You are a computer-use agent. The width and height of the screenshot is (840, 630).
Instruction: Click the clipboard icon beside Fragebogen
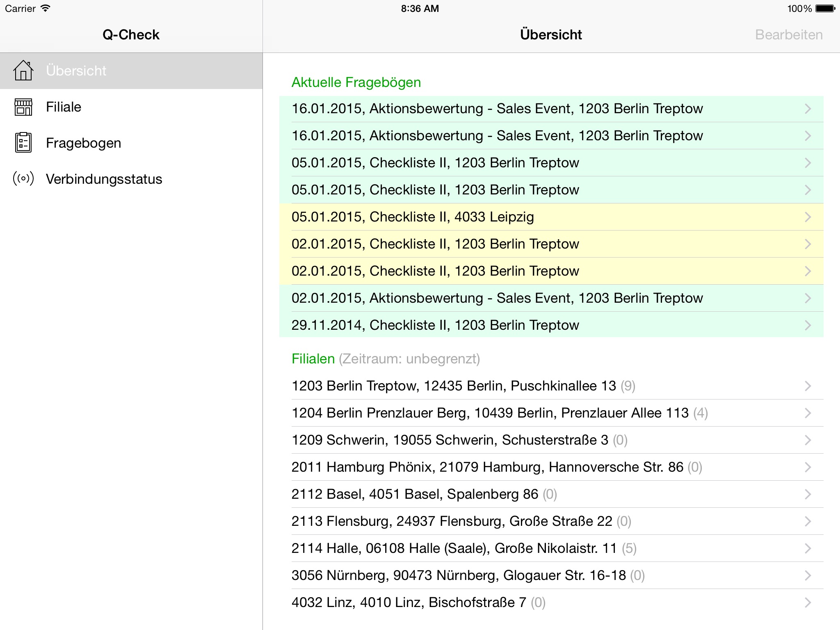coord(23,143)
